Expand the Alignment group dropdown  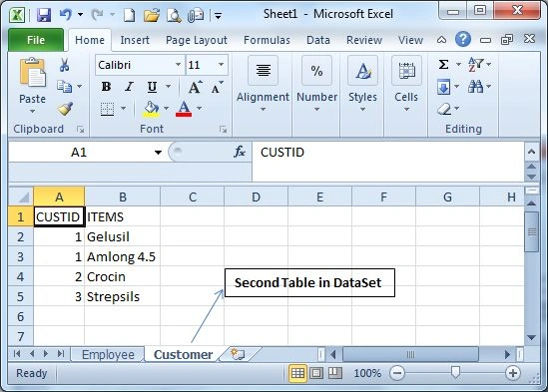[263, 110]
